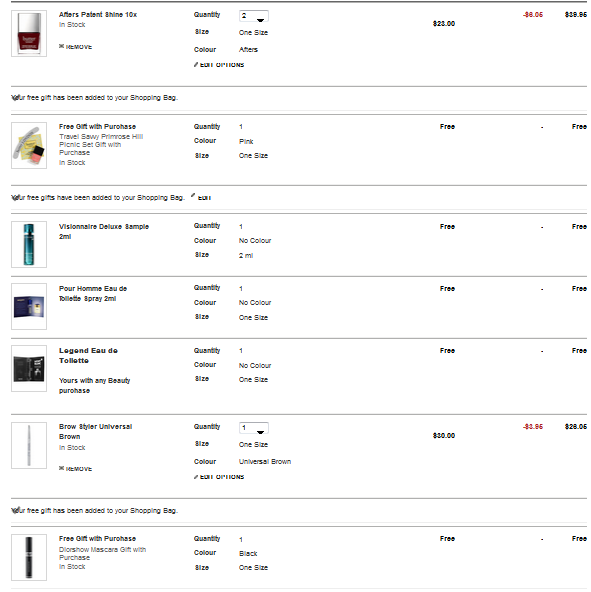591x592 pixels.
Task: Open quantity dropdown for Afters Patent Shine
Action: [254, 16]
